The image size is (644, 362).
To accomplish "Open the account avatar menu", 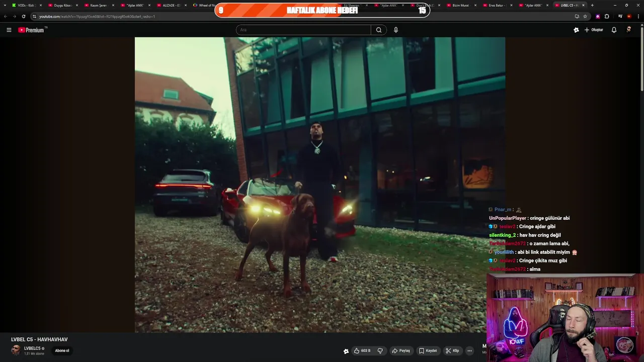I will (x=629, y=30).
